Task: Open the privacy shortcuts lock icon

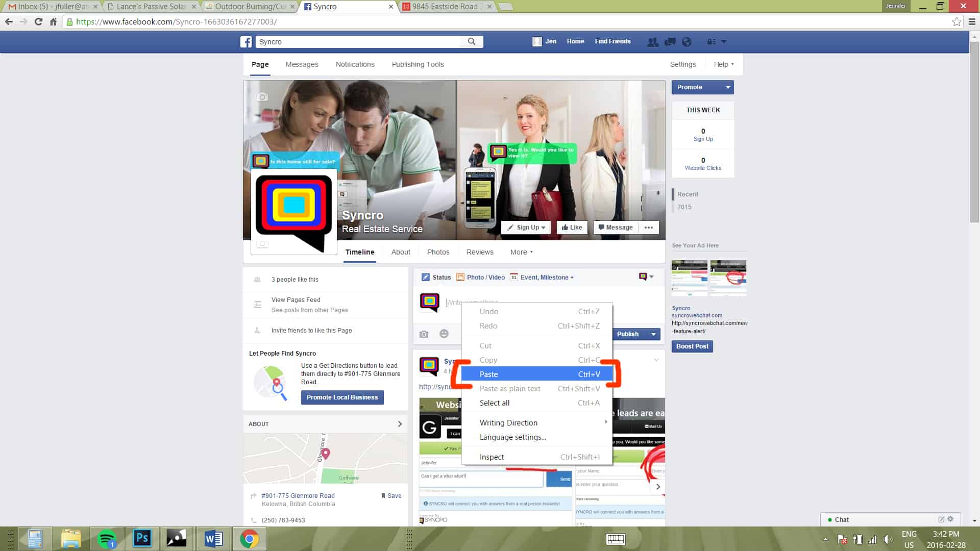Action: pos(711,42)
